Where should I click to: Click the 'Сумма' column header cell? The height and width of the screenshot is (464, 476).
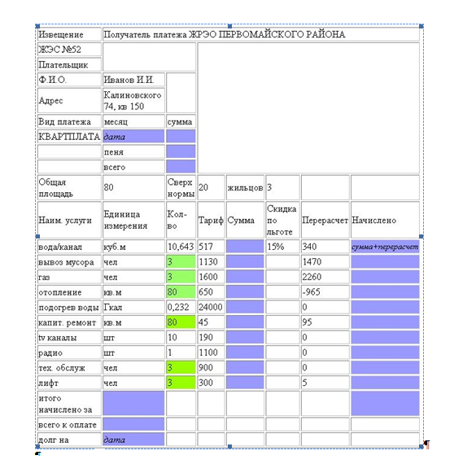[x=245, y=220]
